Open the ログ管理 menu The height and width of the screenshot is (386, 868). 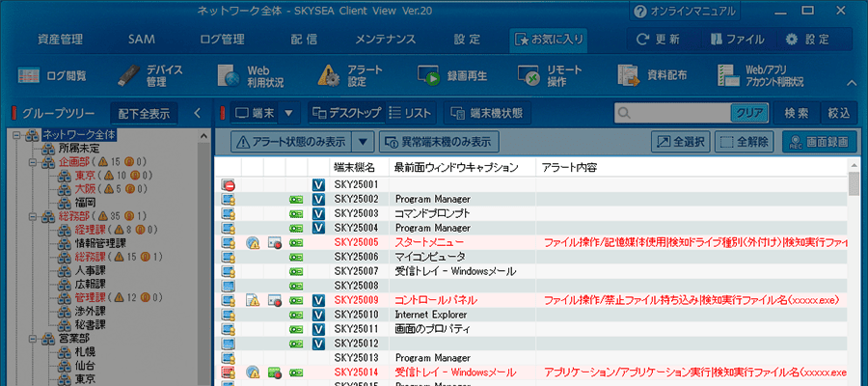pos(223,40)
